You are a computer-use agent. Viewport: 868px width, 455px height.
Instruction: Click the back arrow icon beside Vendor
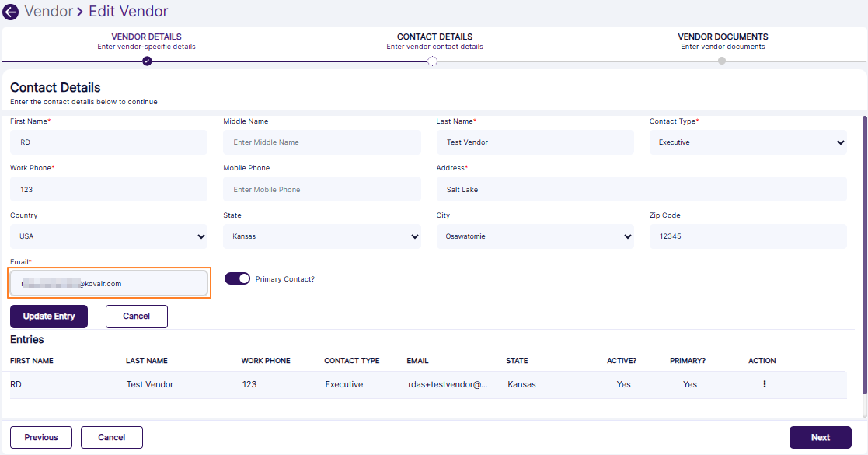click(x=11, y=12)
